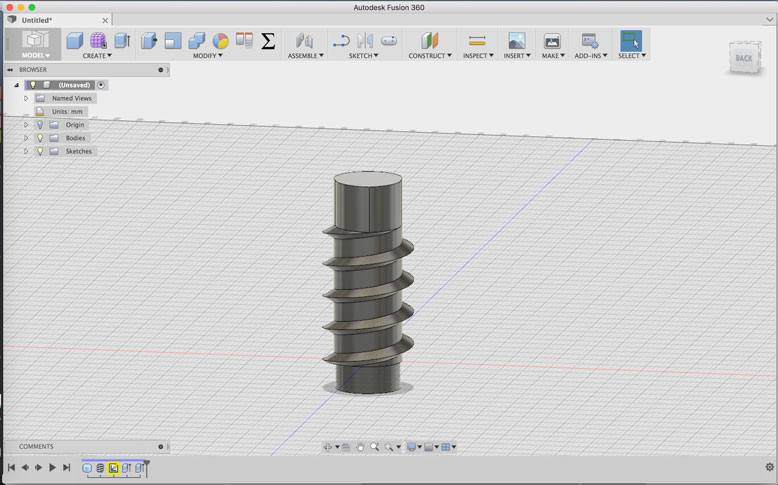Select the Pan hand tool

[x=360, y=447]
